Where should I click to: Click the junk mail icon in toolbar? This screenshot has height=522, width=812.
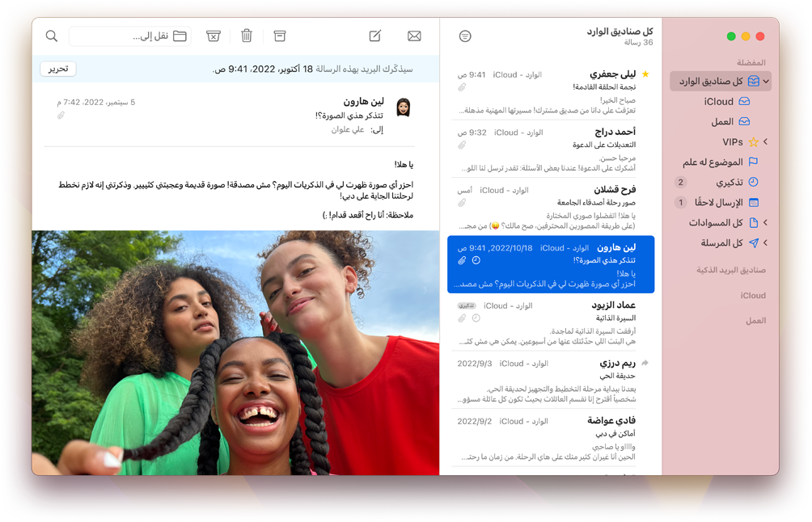click(x=214, y=36)
